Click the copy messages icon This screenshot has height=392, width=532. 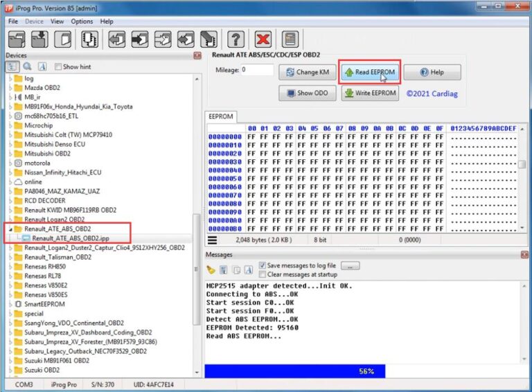236,270
